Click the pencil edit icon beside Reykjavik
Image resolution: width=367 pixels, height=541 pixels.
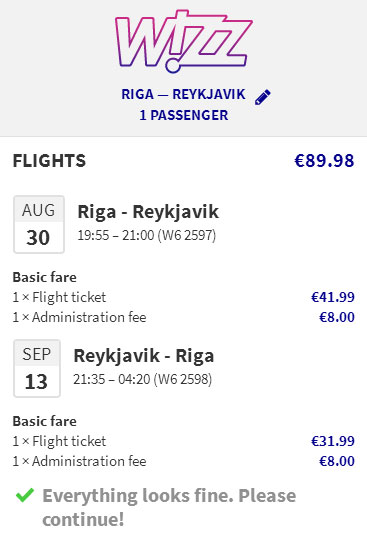coord(262,97)
